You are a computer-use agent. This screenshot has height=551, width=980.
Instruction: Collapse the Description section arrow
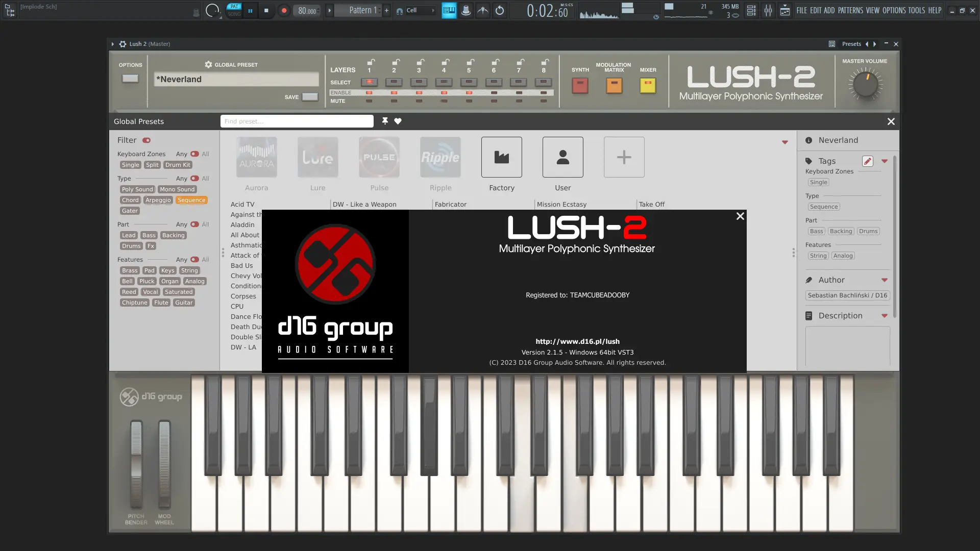pyautogui.click(x=885, y=316)
